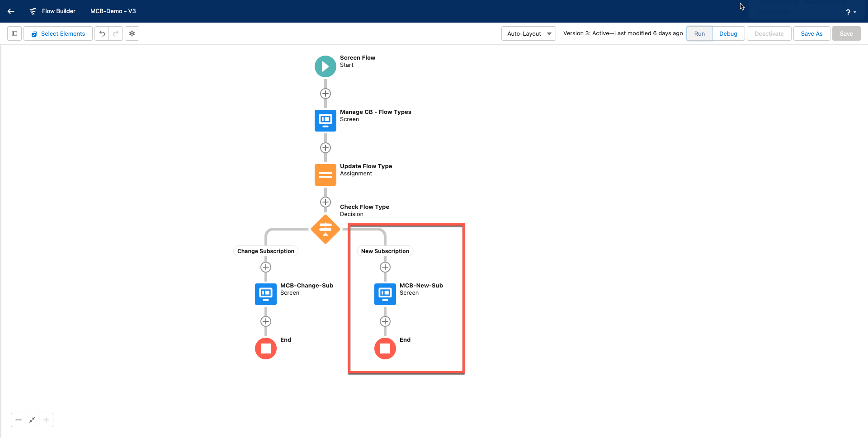The image size is (868, 438).
Task: Run the flow
Action: pyautogui.click(x=699, y=33)
